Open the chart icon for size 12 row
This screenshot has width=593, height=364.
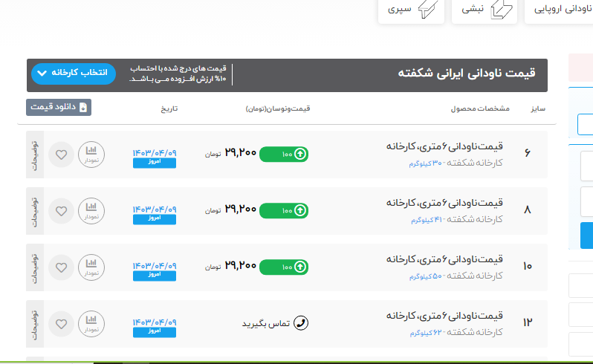click(x=91, y=323)
